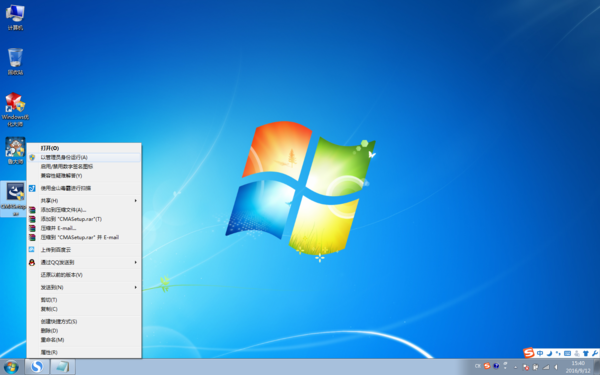The height and width of the screenshot is (375, 600).
Task: Show hidden tray icons arrow
Action: pyautogui.click(x=515, y=367)
